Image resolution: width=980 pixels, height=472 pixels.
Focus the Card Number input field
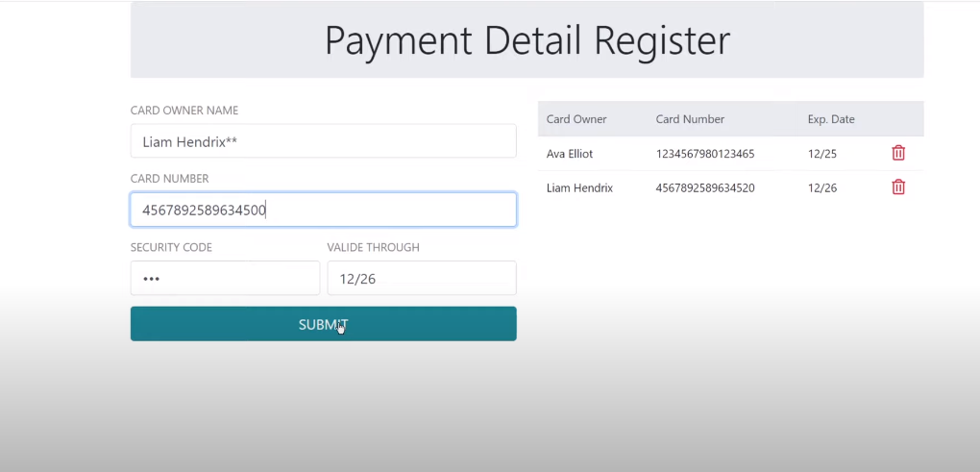[x=323, y=210]
